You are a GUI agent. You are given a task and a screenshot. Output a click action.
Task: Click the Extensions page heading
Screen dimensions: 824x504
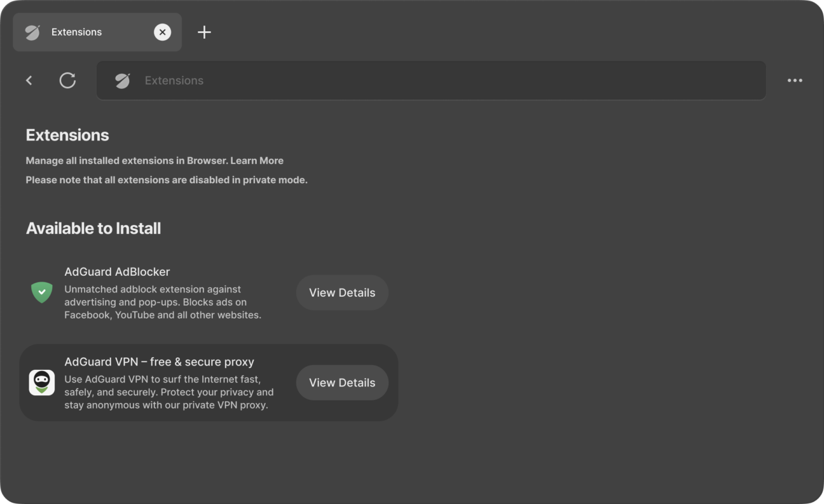[67, 135]
